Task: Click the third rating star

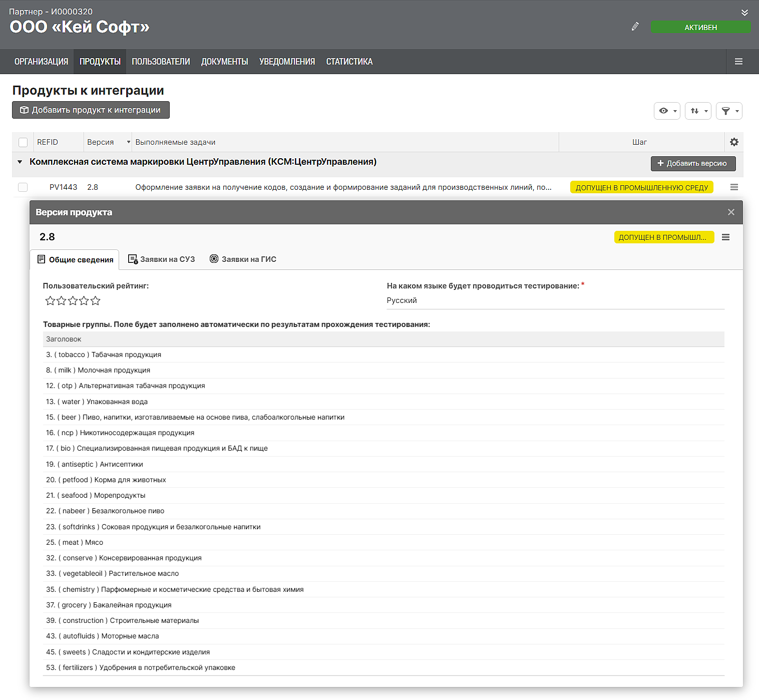Action: click(x=73, y=300)
